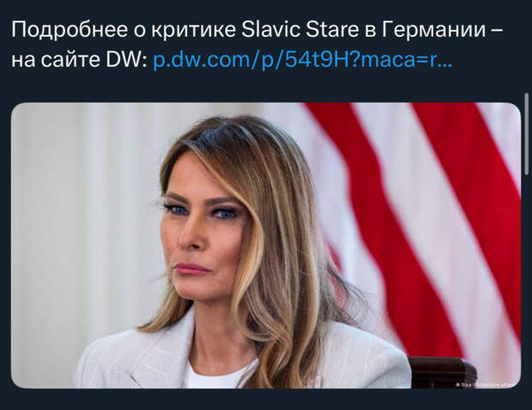Click the vertical scrollbar thumb on right
Image resolution: width=532 pixels, height=410 pixels.
(526, 134)
